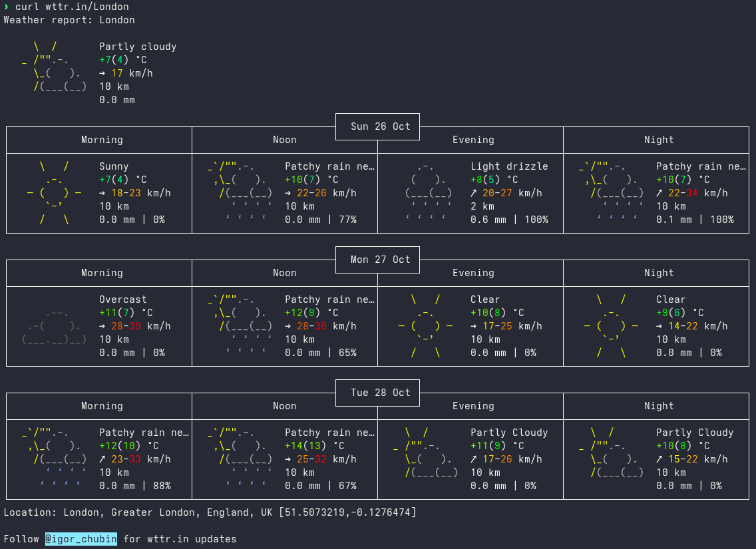The width and height of the screenshot is (756, 549).
Task: Click the curl wttr.in/London command line
Action: [67, 7]
